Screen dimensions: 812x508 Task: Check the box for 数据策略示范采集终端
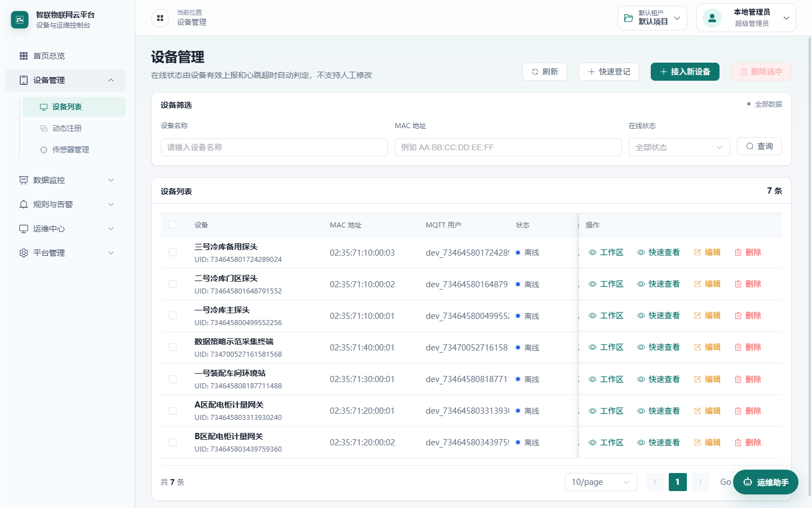pyautogui.click(x=173, y=347)
